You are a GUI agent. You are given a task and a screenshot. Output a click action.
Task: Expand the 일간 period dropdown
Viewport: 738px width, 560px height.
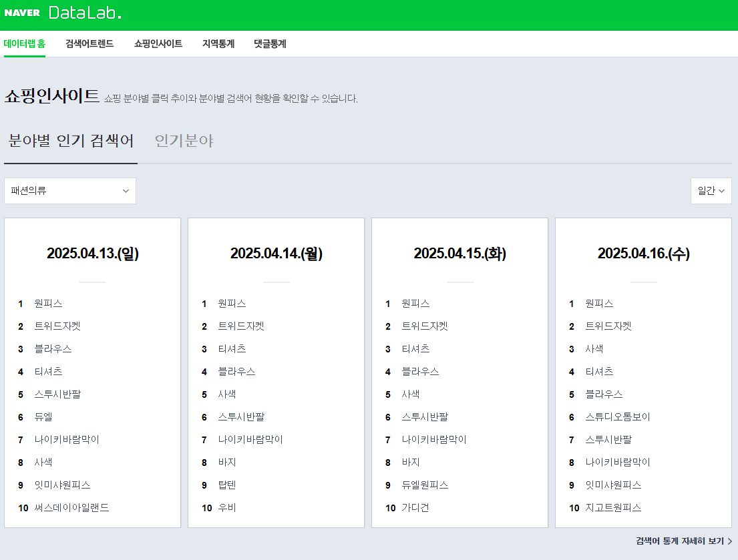click(x=711, y=190)
